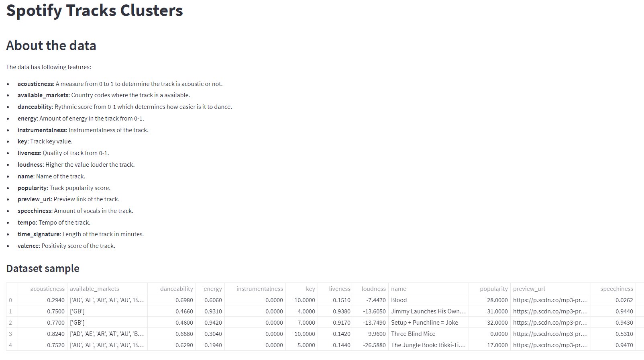This screenshot has height=360, width=644.
Task: Open the preview URL for the Blood track
Action: click(550, 300)
